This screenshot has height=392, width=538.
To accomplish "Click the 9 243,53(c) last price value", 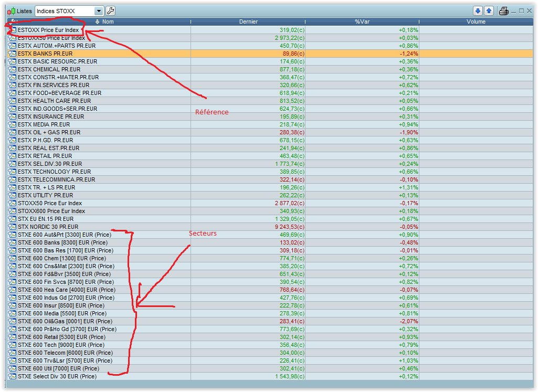I will [290, 227].
